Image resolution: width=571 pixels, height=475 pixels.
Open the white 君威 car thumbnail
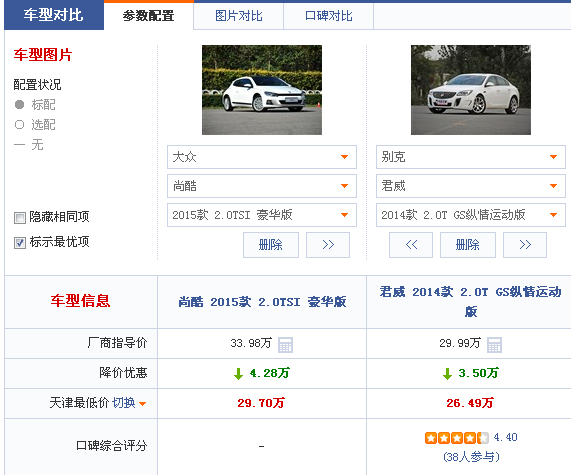point(470,90)
